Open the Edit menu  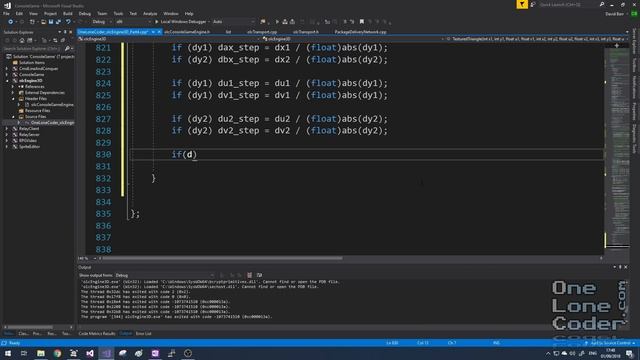(19, 13)
